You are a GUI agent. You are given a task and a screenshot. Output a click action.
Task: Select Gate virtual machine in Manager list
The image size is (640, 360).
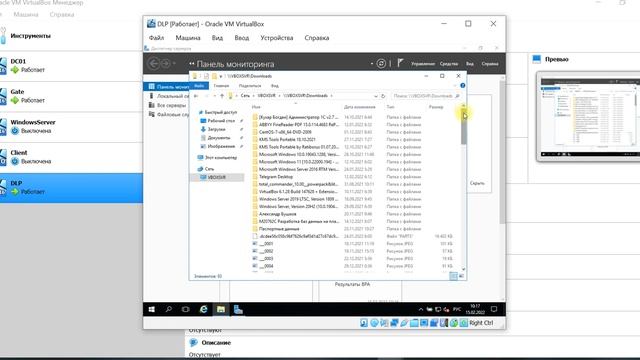(x=71, y=96)
